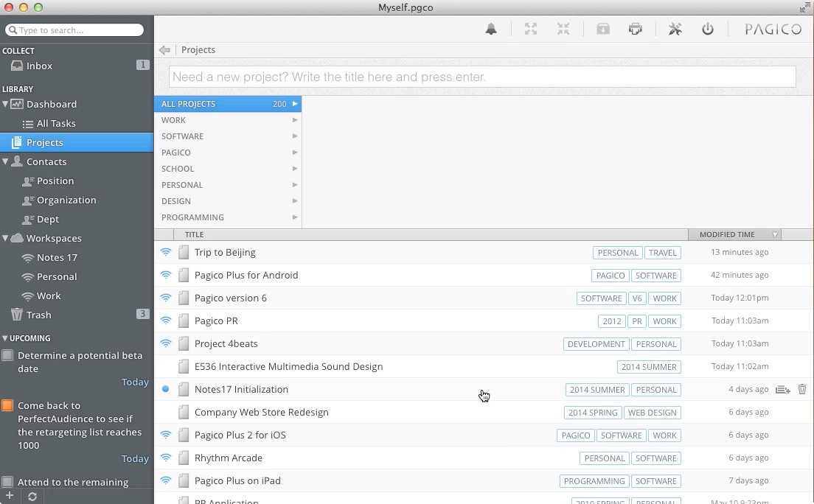Image resolution: width=814 pixels, height=504 pixels.
Task: Click sync icon beside Rhythm Arcade
Action: (166, 458)
